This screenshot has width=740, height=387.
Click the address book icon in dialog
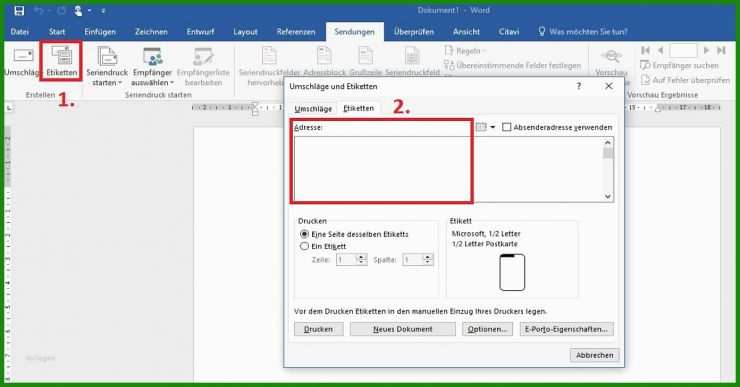(x=481, y=127)
